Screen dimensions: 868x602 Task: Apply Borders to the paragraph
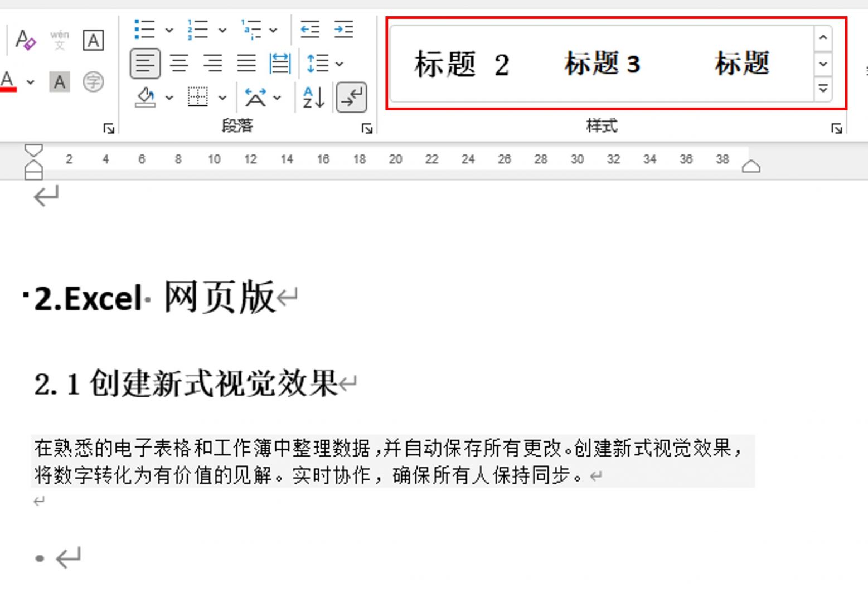(x=198, y=97)
